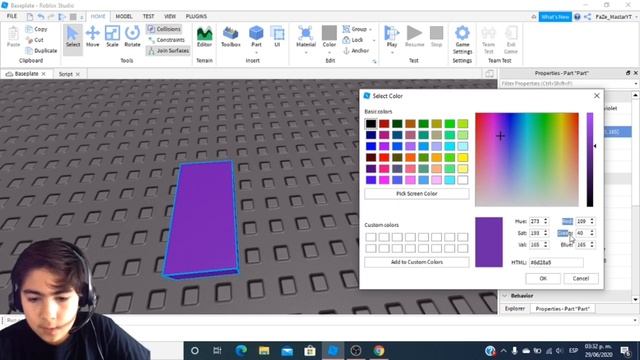Switch to the VIEW ribbon tab

[170, 16]
